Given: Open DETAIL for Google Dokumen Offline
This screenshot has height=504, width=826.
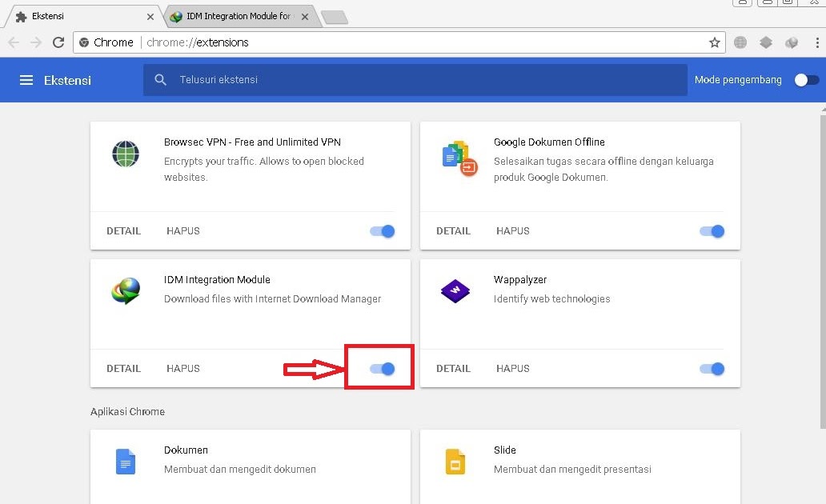Looking at the screenshot, I should coord(453,230).
